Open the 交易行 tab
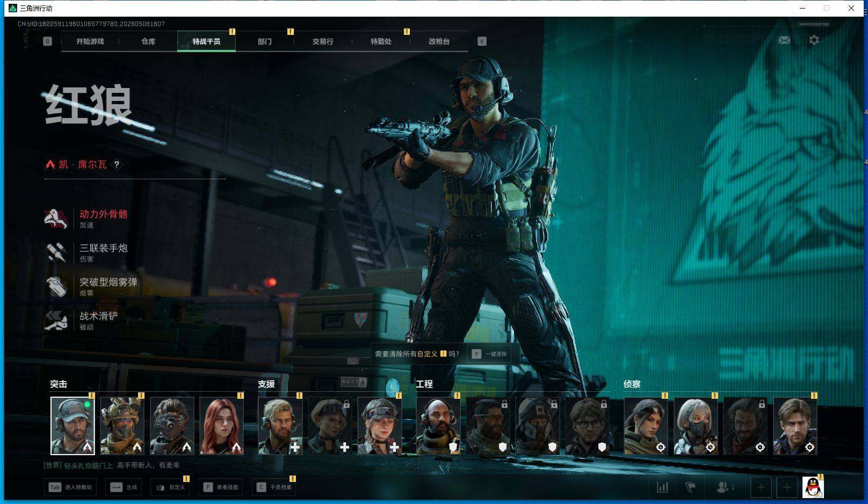Image resolution: width=868 pixels, height=504 pixels. pyautogui.click(x=323, y=41)
